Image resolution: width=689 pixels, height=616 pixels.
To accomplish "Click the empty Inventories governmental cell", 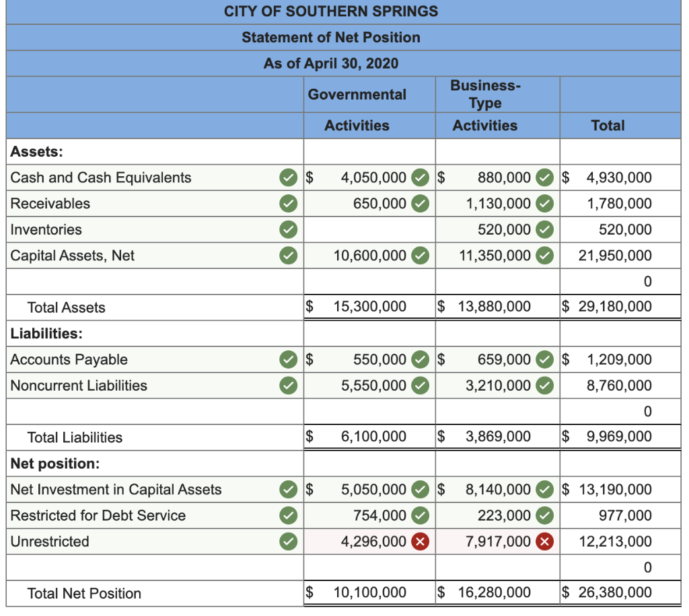I will (x=369, y=229).
